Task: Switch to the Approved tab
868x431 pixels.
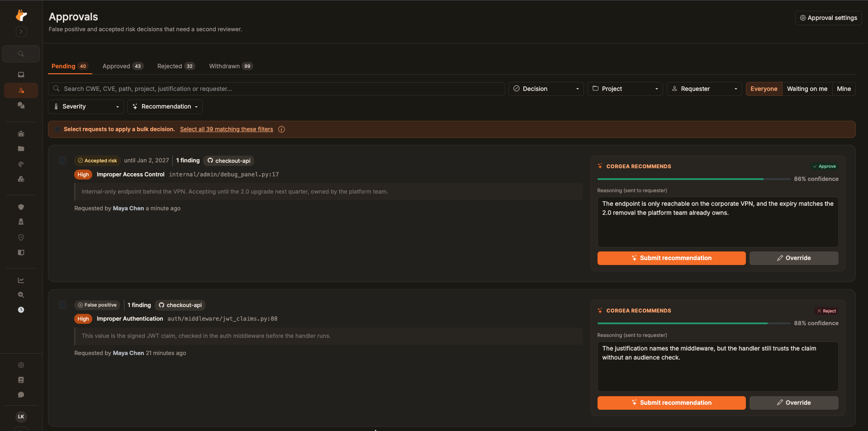Action: click(x=123, y=66)
